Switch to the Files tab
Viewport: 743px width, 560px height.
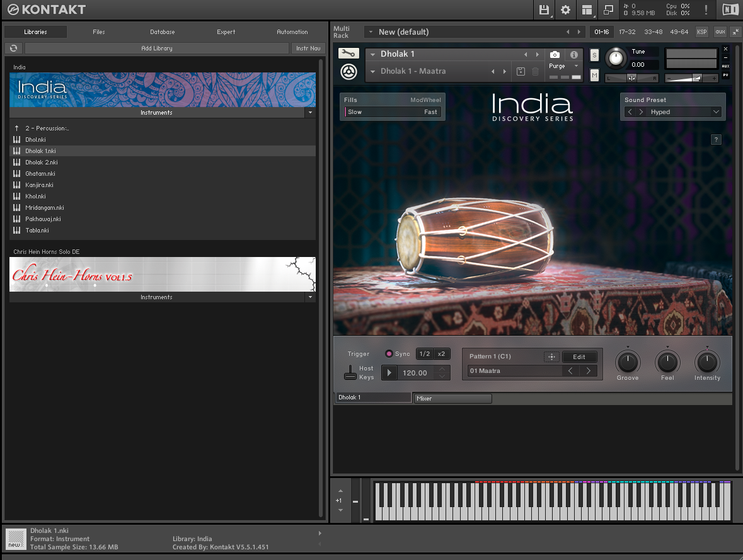coord(98,31)
